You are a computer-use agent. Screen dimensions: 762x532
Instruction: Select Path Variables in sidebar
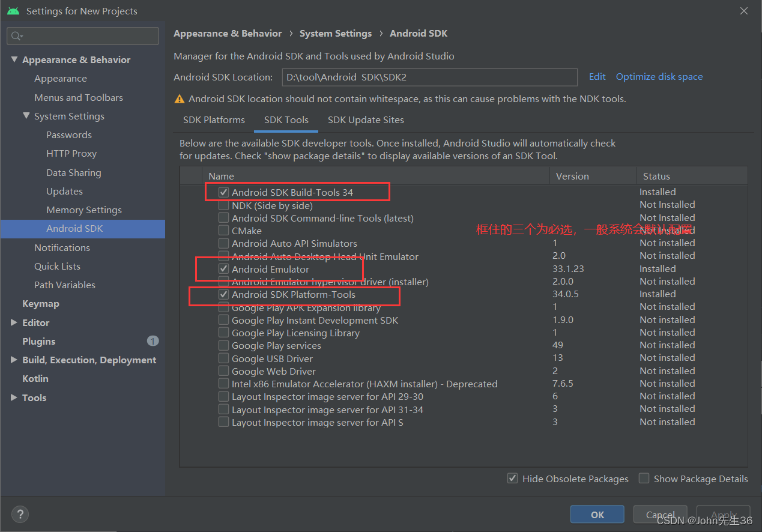pyautogui.click(x=65, y=285)
